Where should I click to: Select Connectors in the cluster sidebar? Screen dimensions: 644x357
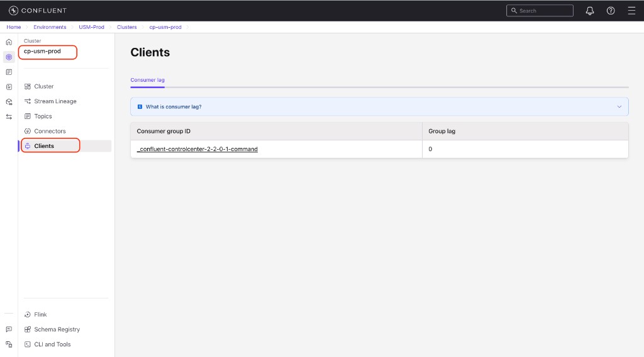50,131
